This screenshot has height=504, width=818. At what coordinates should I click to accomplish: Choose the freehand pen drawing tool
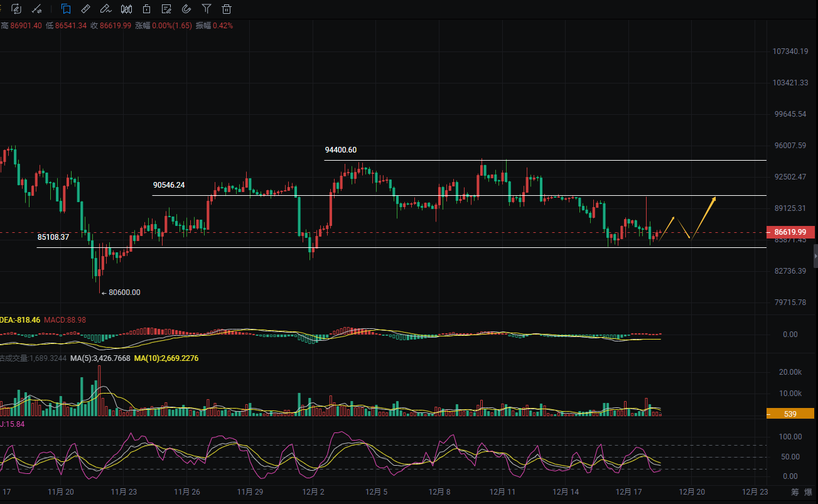click(106, 9)
